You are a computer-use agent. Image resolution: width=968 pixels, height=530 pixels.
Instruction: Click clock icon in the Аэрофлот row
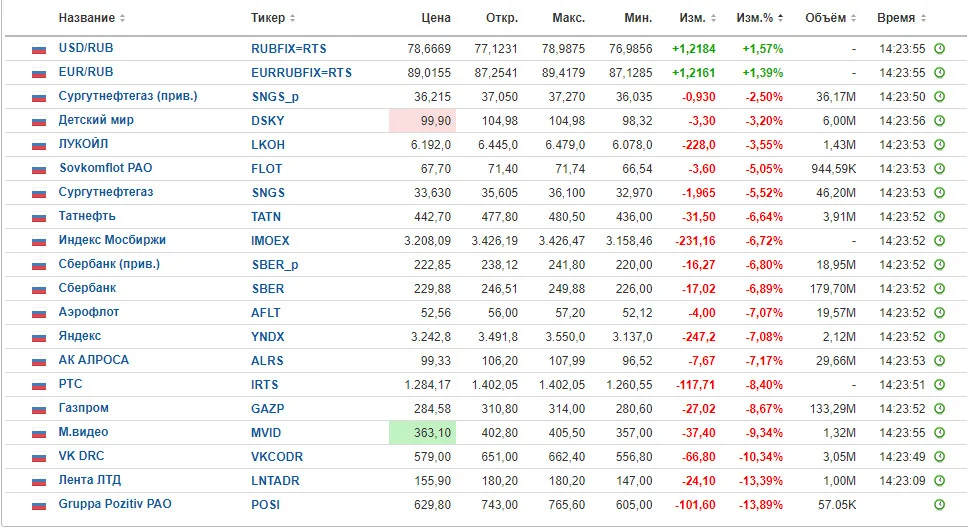click(x=939, y=312)
